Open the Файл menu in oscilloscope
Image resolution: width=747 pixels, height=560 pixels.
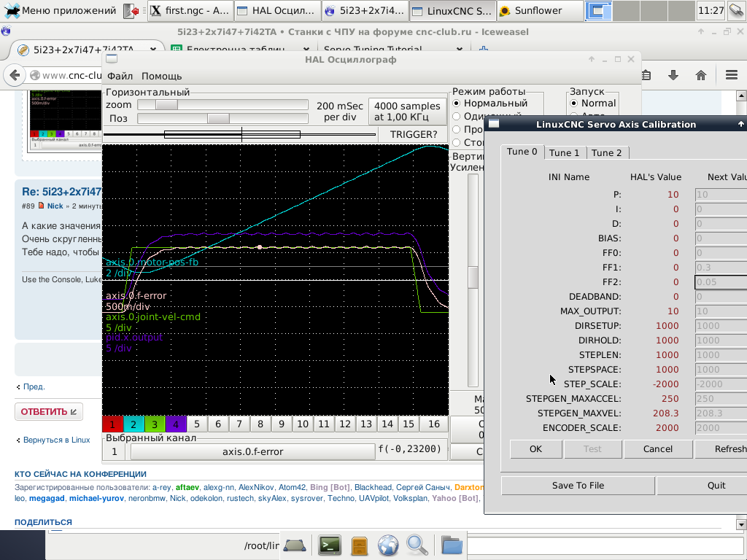pos(120,76)
